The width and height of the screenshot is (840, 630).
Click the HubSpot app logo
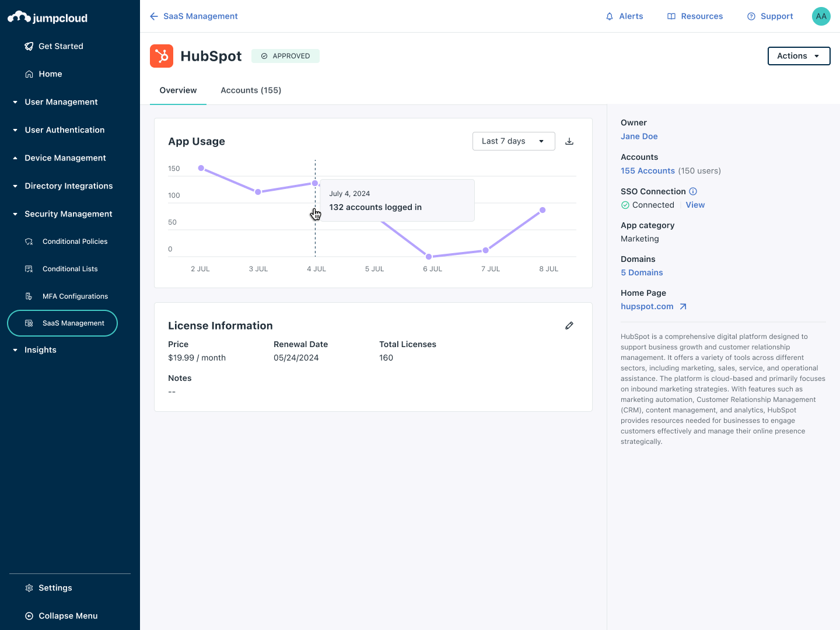162,56
